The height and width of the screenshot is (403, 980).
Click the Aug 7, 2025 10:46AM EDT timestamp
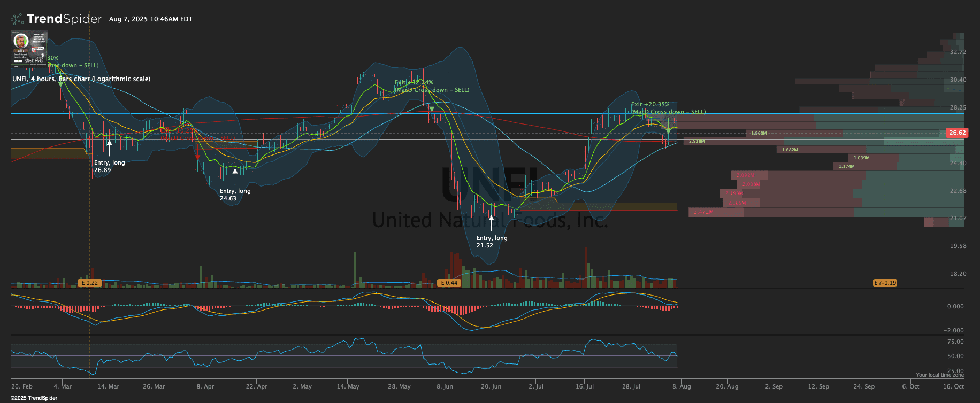[x=151, y=19]
